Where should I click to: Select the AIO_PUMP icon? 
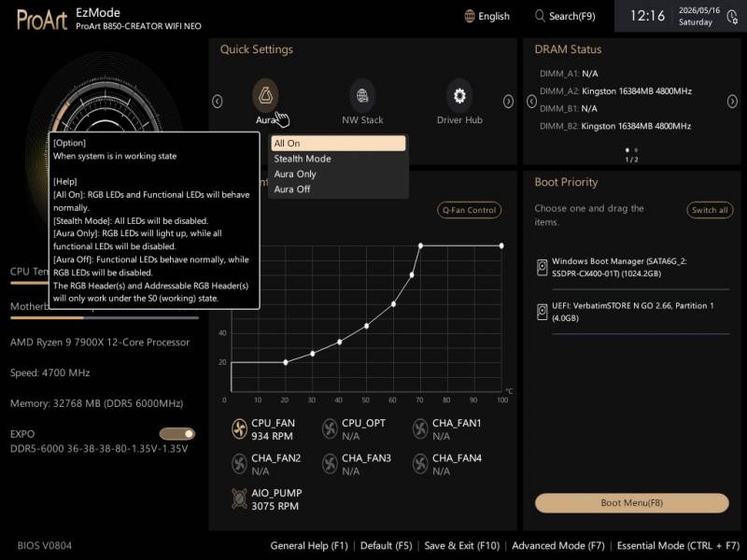(239, 498)
